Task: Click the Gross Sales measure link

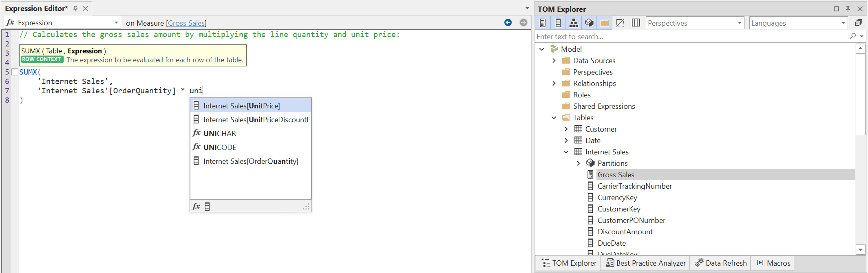Action: click(186, 23)
